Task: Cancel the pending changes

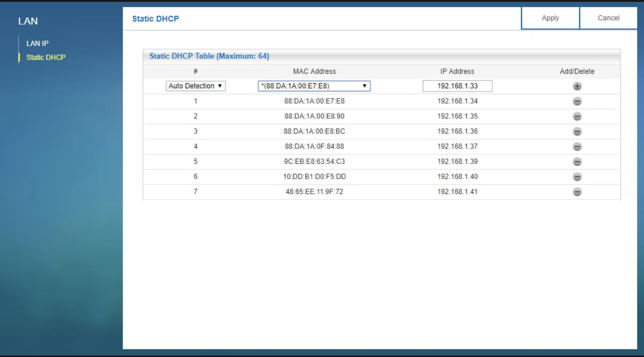Action: click(x=608, y=18)
